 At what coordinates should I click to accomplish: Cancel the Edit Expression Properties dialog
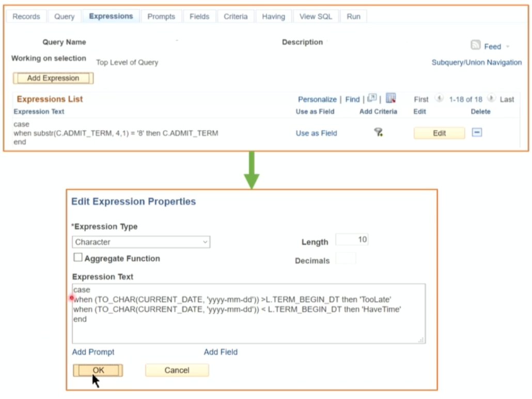pos(177,370)
